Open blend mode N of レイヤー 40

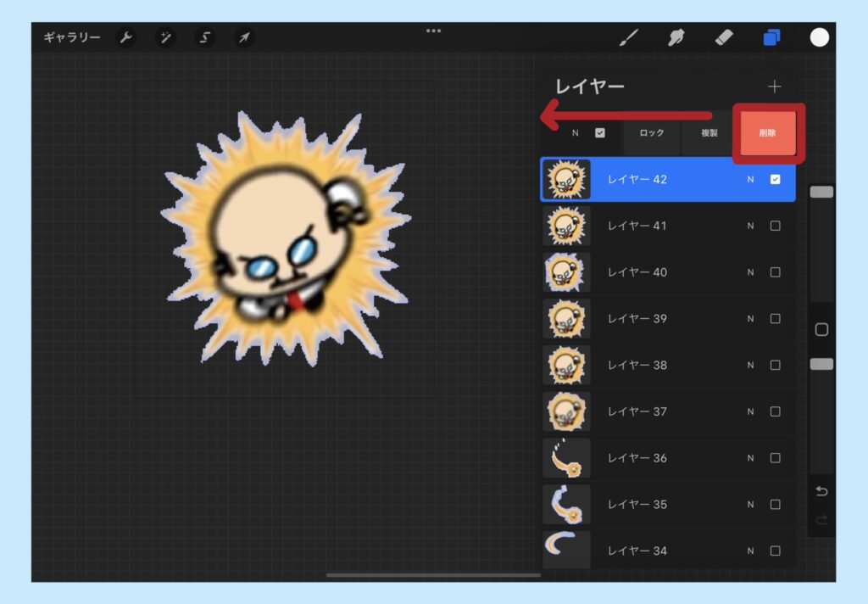point(751,272)
